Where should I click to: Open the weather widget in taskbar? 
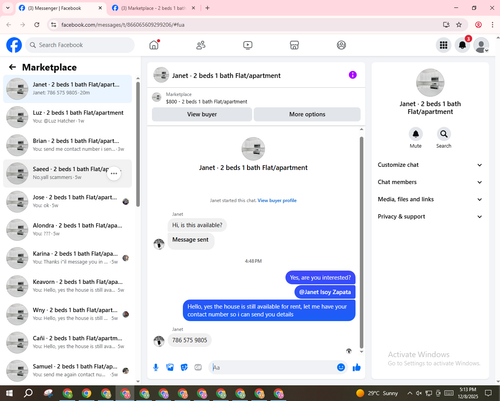[377, 393]
